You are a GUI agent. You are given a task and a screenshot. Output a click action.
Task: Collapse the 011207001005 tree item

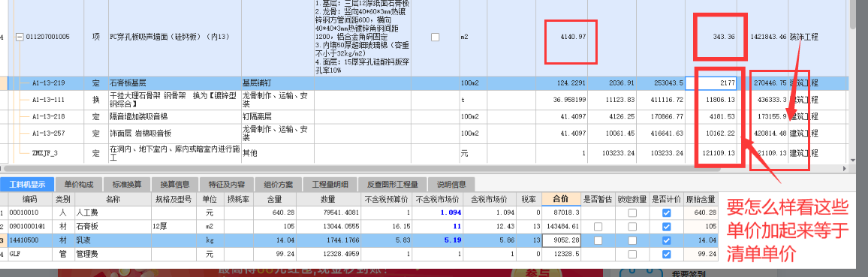pos(20,37)
